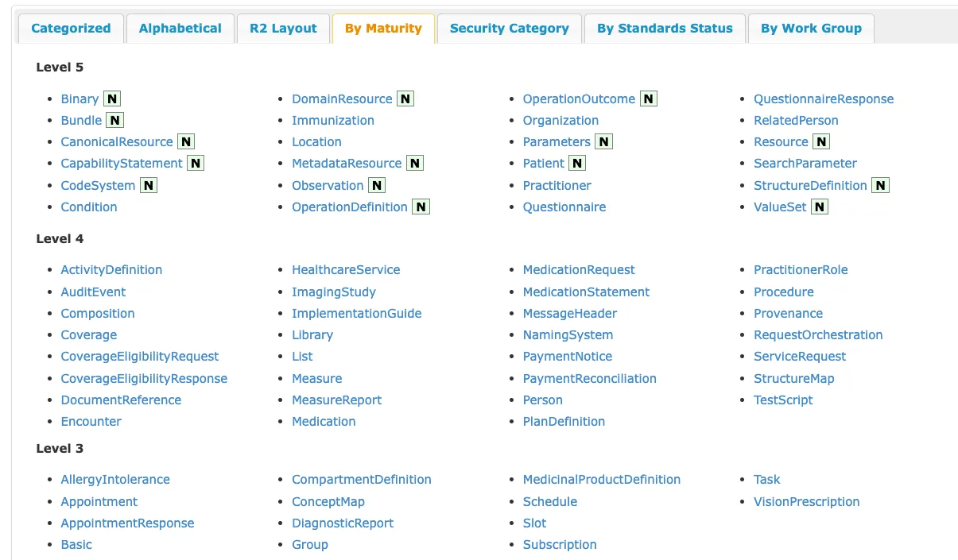The height and width of the screenshot is (560, 958).
Task: Open the CapabilityStatement resource page
Action: coord(121,163)
